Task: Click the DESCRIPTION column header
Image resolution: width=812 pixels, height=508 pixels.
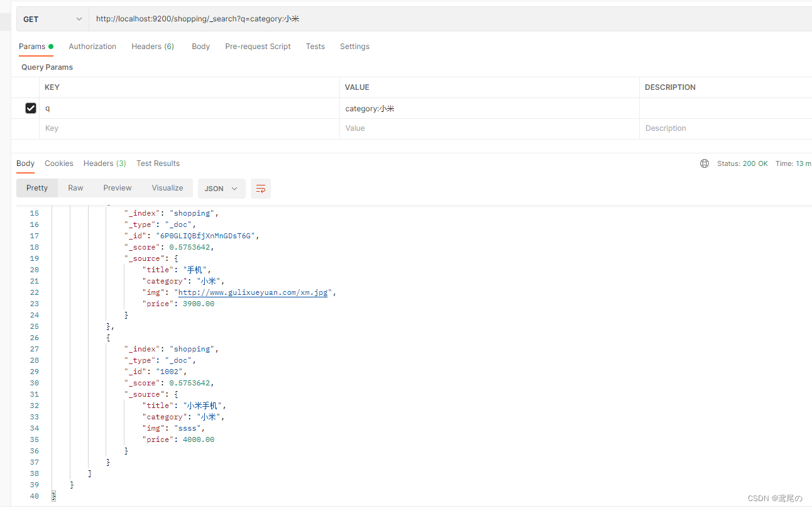Action: click(670, 87)
